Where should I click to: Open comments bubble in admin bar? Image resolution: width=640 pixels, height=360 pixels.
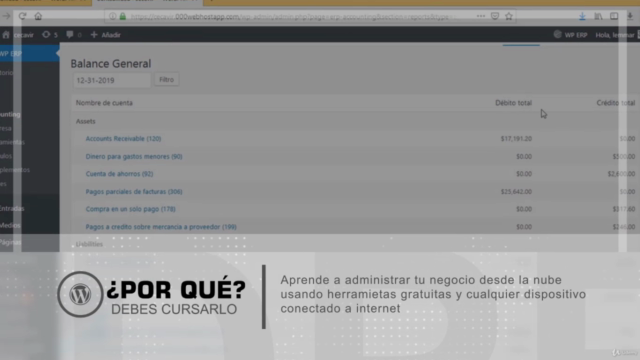74,35
